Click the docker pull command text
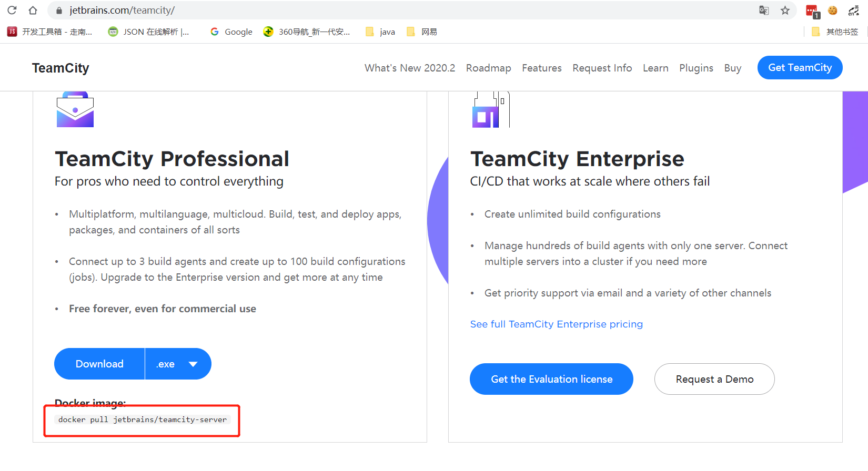Image resolution: width=868 pixels, height=471 pixels. 143,419
